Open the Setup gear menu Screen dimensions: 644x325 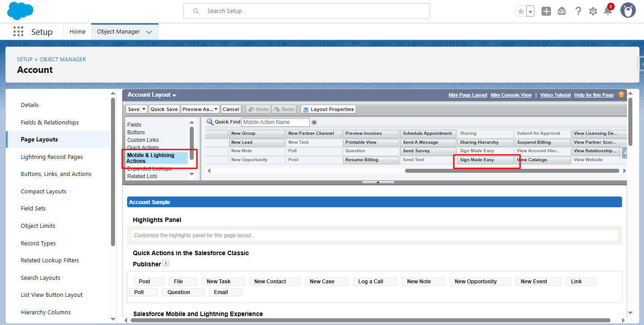click(x=593, y=12)
